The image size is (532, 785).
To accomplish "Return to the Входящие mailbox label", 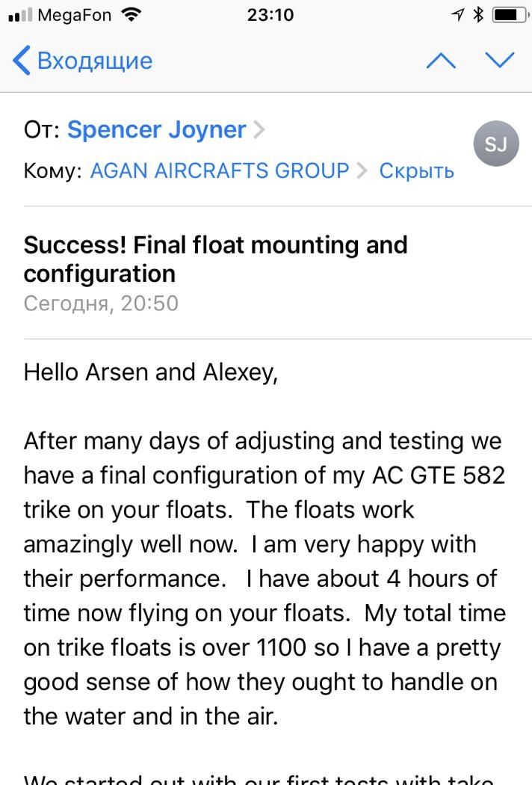I will (94, 61).
